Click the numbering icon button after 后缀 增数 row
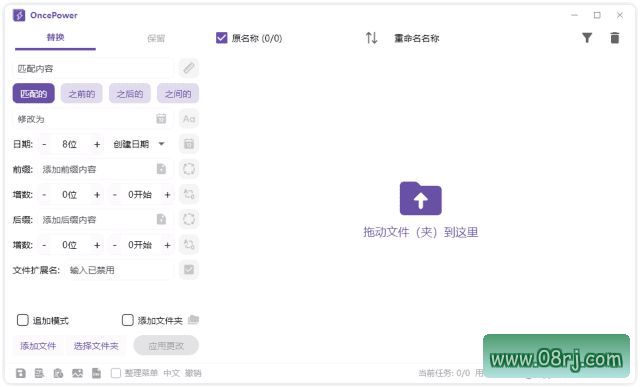 point(189,245)
